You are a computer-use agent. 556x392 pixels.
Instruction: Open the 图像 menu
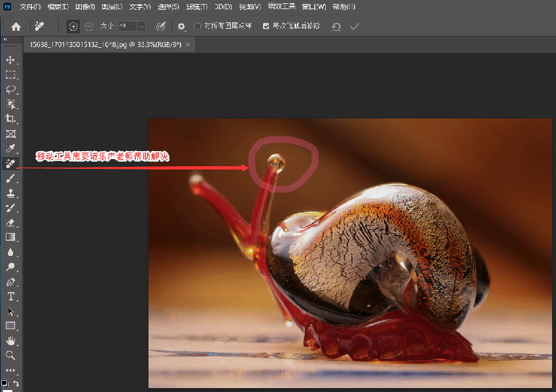click(x=85, y=7)
